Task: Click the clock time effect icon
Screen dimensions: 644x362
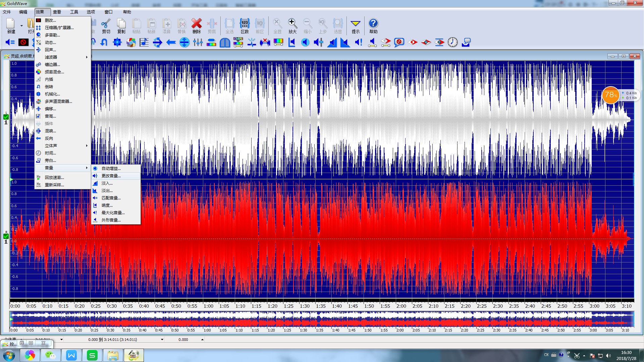Action: [x=452, y=42]
